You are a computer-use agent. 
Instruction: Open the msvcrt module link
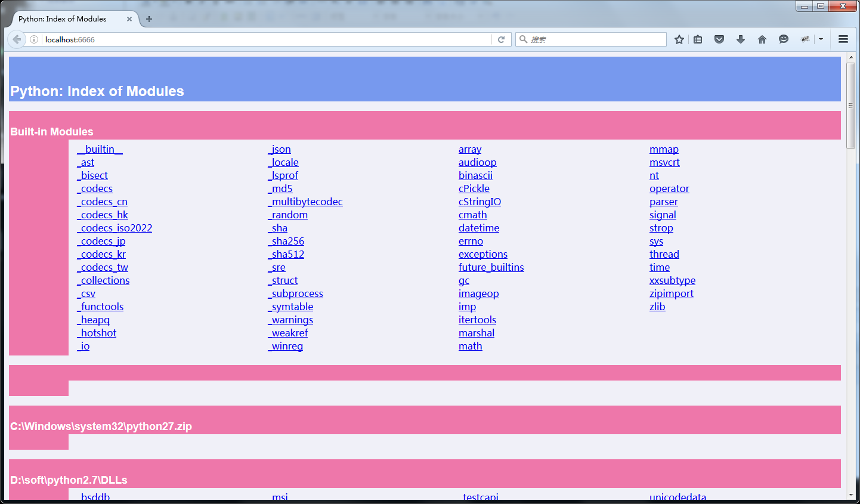(664, 162)
